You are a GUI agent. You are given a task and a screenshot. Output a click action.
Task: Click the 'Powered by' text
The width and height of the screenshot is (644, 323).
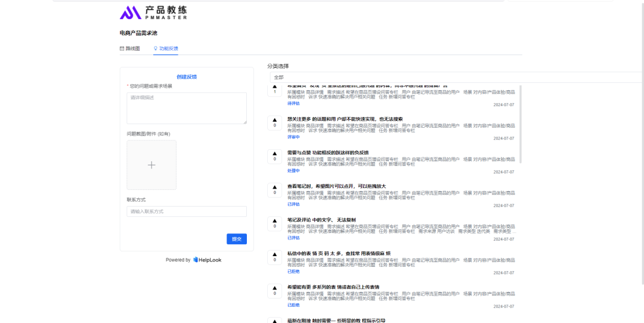(178, 260)
